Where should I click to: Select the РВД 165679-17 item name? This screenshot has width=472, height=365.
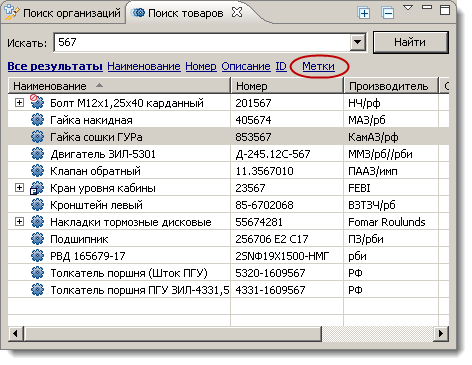point(88,256)
